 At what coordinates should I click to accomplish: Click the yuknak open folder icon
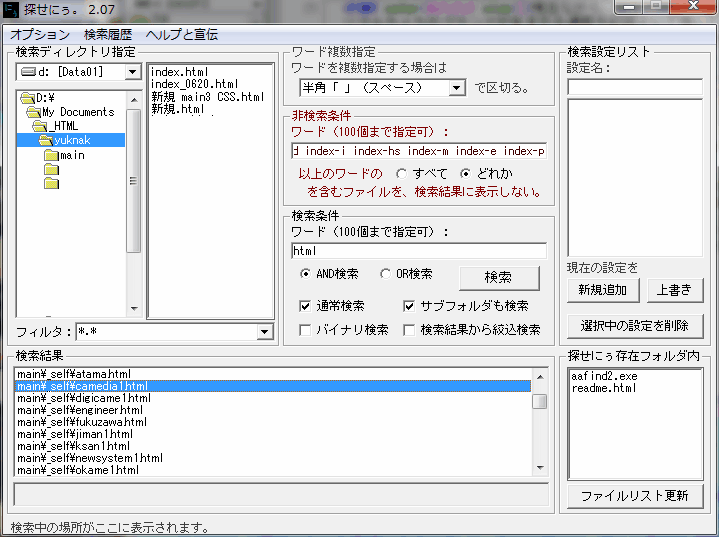coord(46,140)
